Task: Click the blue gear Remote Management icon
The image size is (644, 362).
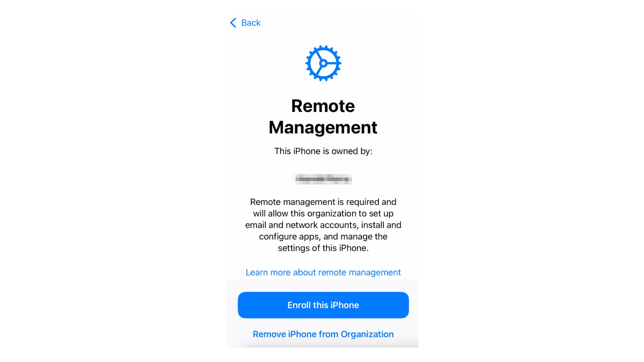Action: [x=323, y=63]
